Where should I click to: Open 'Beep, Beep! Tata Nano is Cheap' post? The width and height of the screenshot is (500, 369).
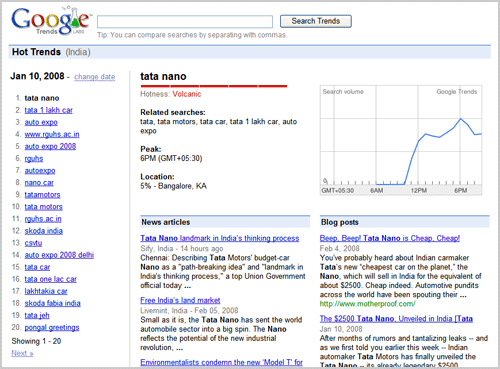(x=390, y=238)
